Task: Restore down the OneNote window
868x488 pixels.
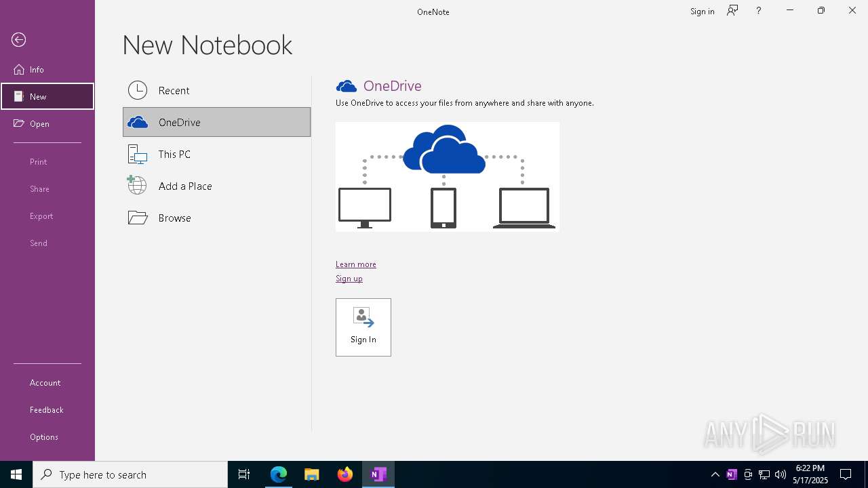Action: pos(821,11)
